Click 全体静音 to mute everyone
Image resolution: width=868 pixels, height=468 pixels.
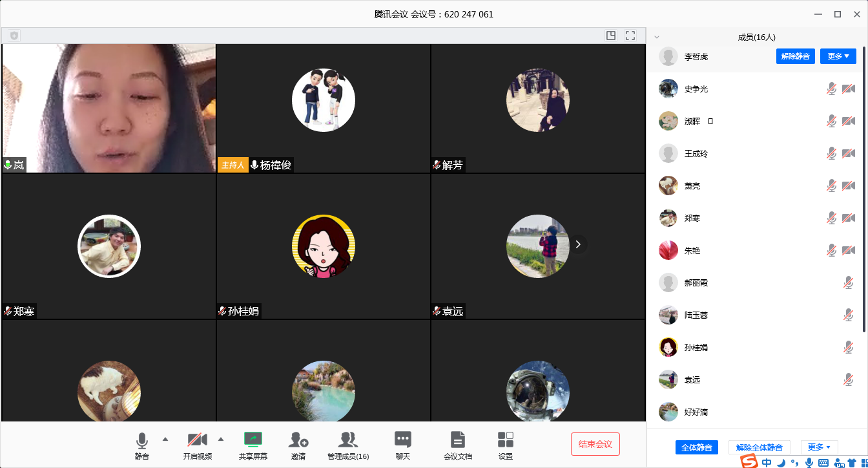tap(697, 447)
